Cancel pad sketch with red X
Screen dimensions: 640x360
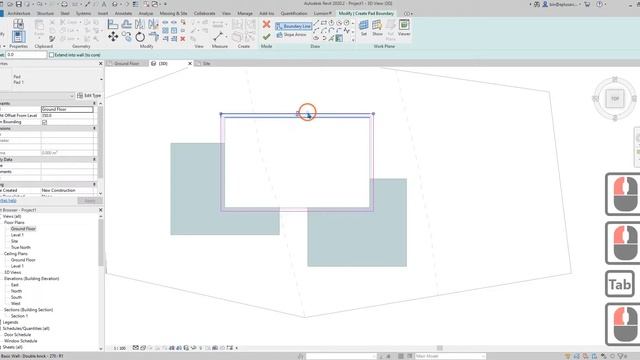coord(267,24)
